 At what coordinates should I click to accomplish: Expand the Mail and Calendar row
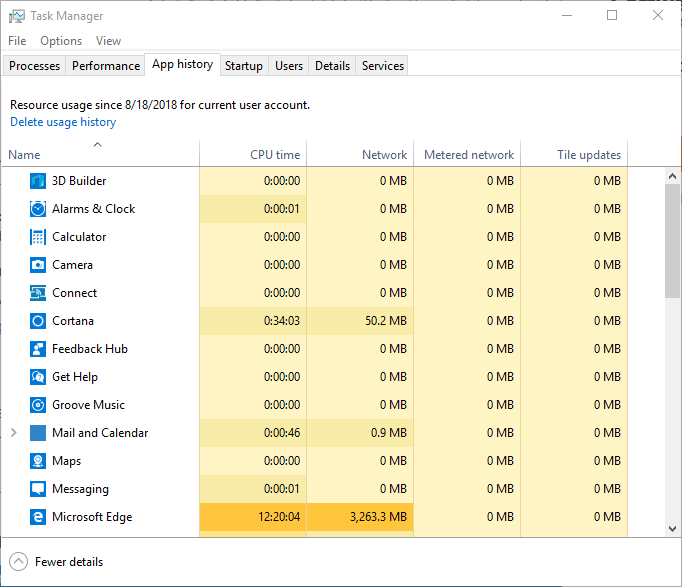tap(13, 433)
